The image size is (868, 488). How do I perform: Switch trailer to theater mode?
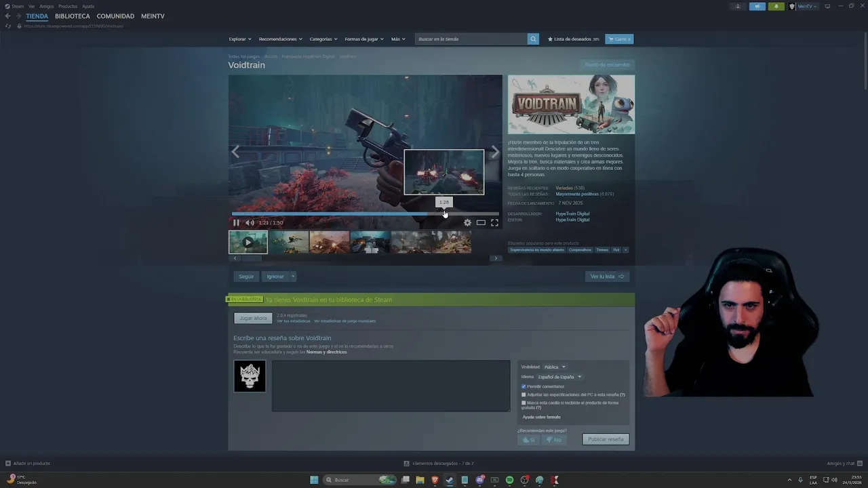pyautogui.click(x=481, y=222)
